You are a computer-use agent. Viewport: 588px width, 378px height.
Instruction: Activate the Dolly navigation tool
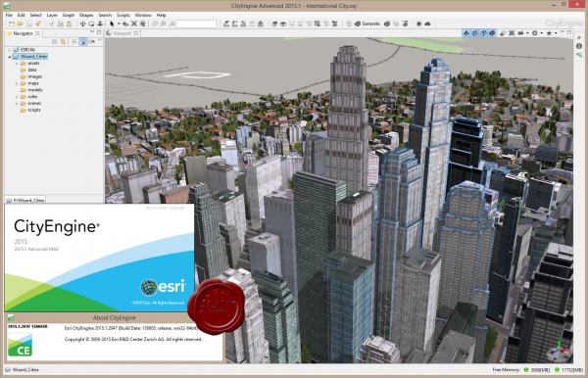point(100,24)
